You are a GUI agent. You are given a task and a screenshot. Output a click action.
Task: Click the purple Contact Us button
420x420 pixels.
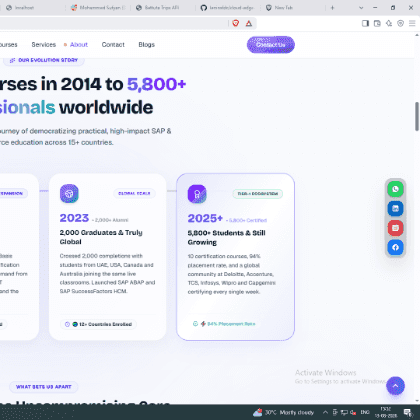tap(271, 45)
